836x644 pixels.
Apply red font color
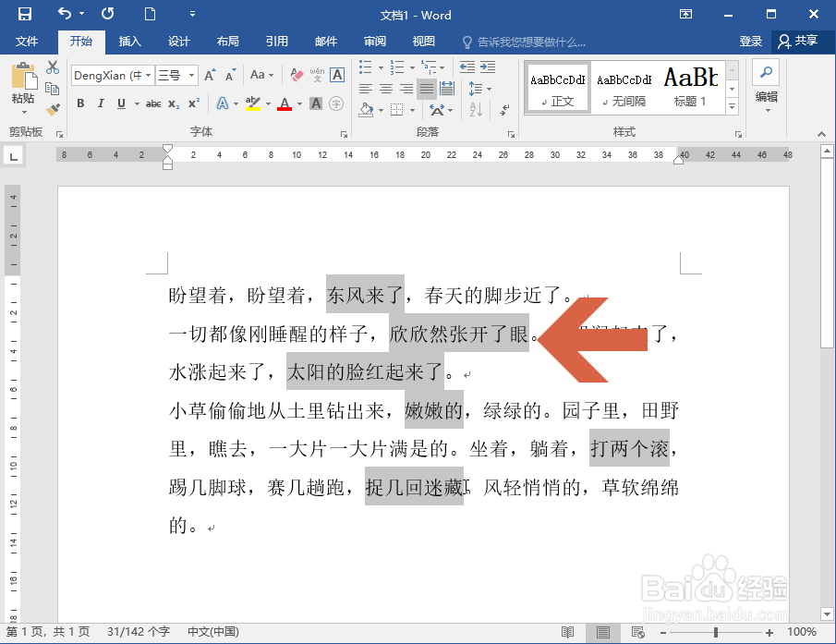coord(285,103)
